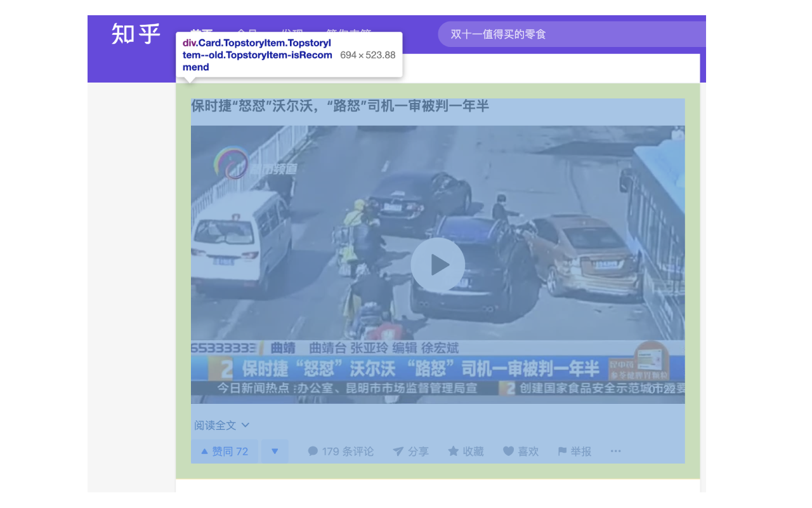The height and width of the screenshot is (508, 812).
Task: Select the 首页 tab in the navigation bar
Action: click(x=204, y=34)
